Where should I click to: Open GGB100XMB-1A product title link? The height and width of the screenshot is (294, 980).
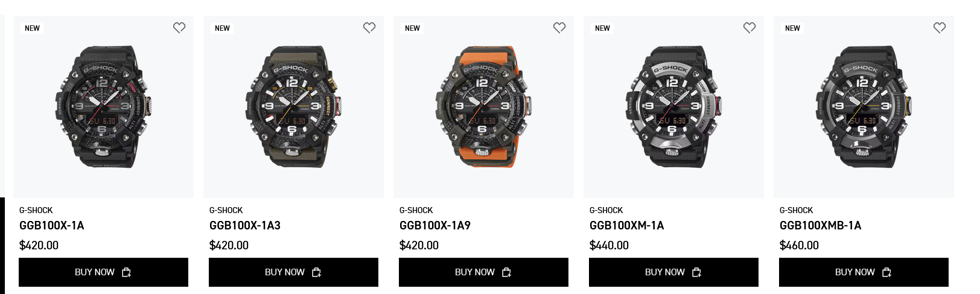pyautogui.click(x=820, y=226)
